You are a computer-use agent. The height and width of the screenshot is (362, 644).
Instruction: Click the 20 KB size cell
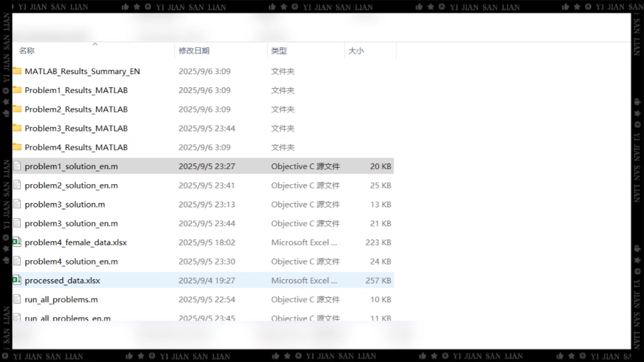pos(380,166)
